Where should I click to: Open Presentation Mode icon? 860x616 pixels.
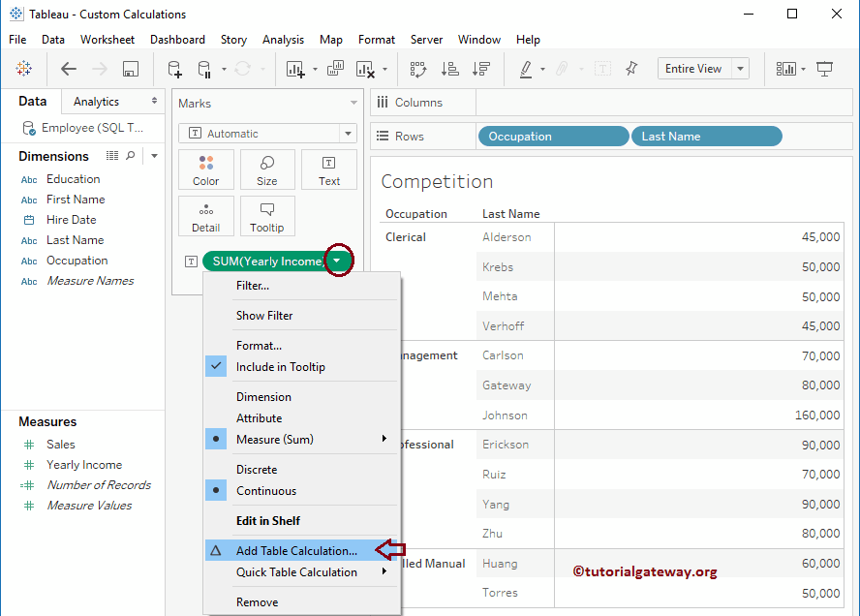point(825,69)
